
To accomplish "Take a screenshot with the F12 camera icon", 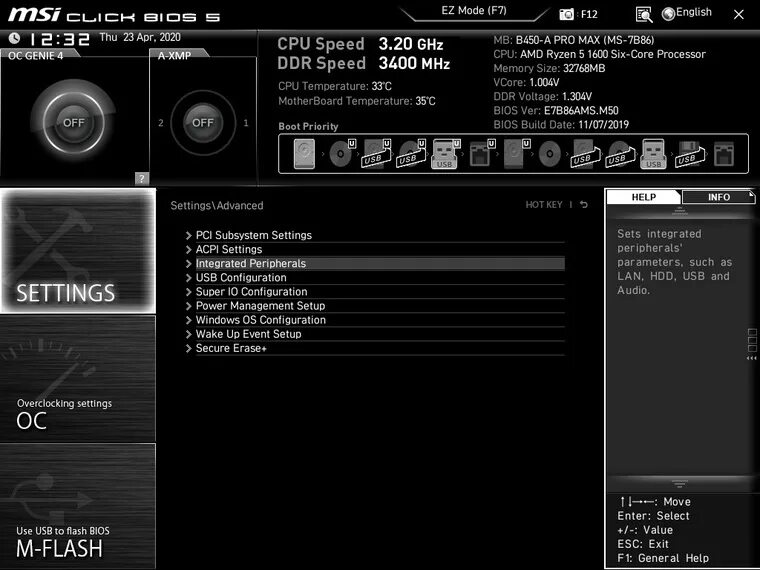I will point(566,14).
